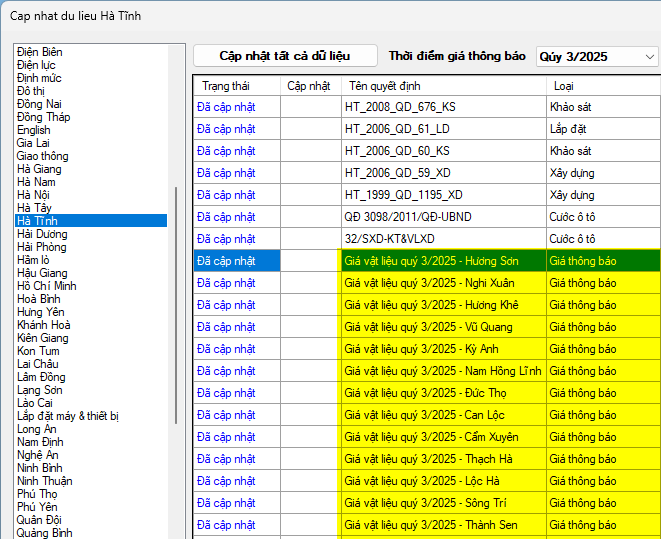Select 'Giá vật liệu quý 3/2025 - Nghi Xuân' row
The height and width of the screenshot is (539, 661).
point(431,283)
